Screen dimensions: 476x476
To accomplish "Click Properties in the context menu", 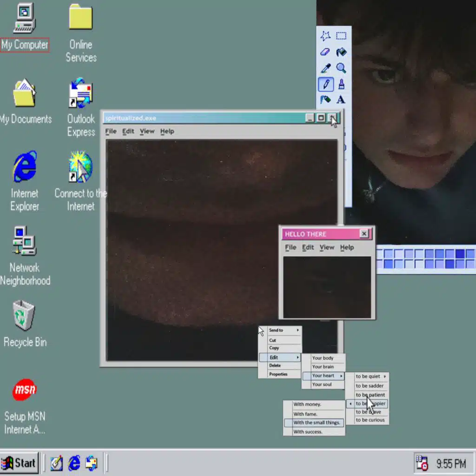I will click(x=278, y=374).
